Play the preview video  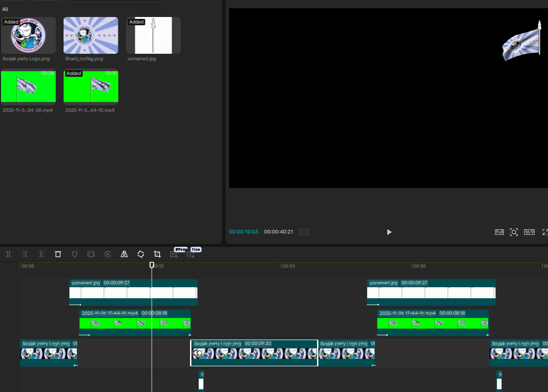coord(389,232)
